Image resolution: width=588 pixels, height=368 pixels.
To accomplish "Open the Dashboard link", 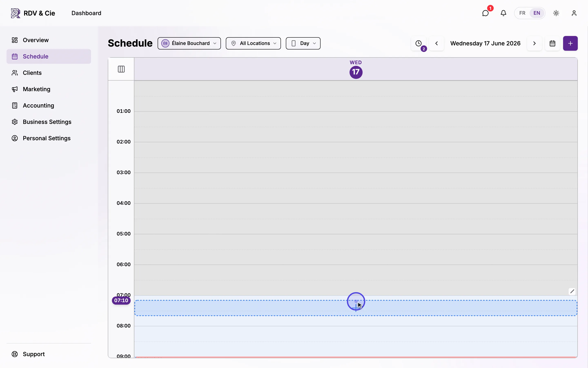I will [86, 13].
